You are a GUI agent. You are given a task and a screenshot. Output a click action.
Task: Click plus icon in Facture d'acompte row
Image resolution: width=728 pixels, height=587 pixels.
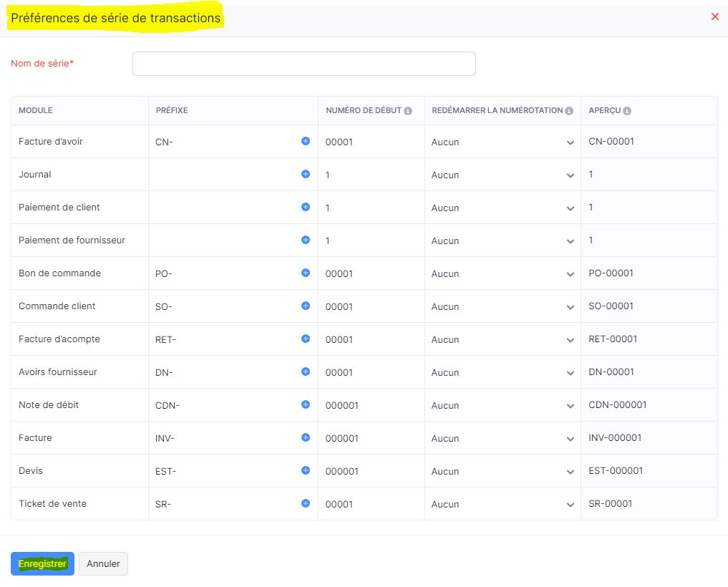tap(306, 339)
